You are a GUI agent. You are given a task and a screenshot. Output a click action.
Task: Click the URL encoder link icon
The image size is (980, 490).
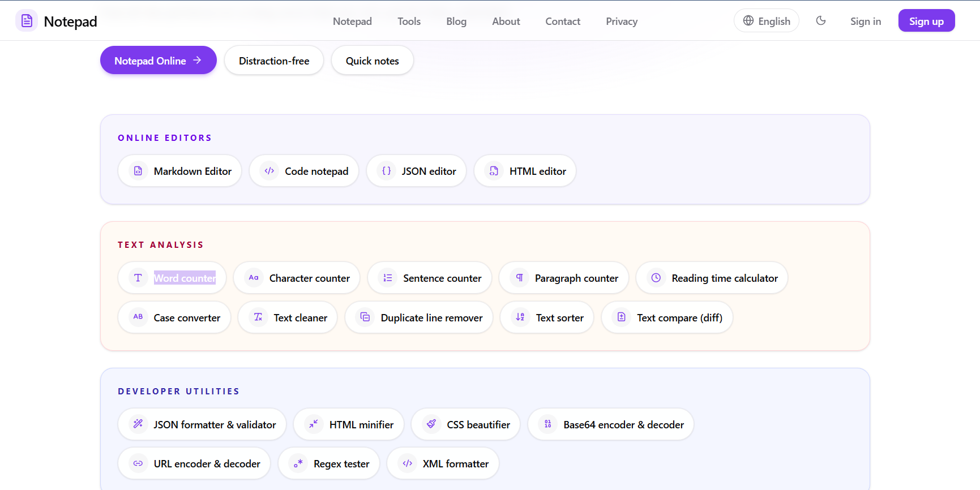click(x=138, y=463)
